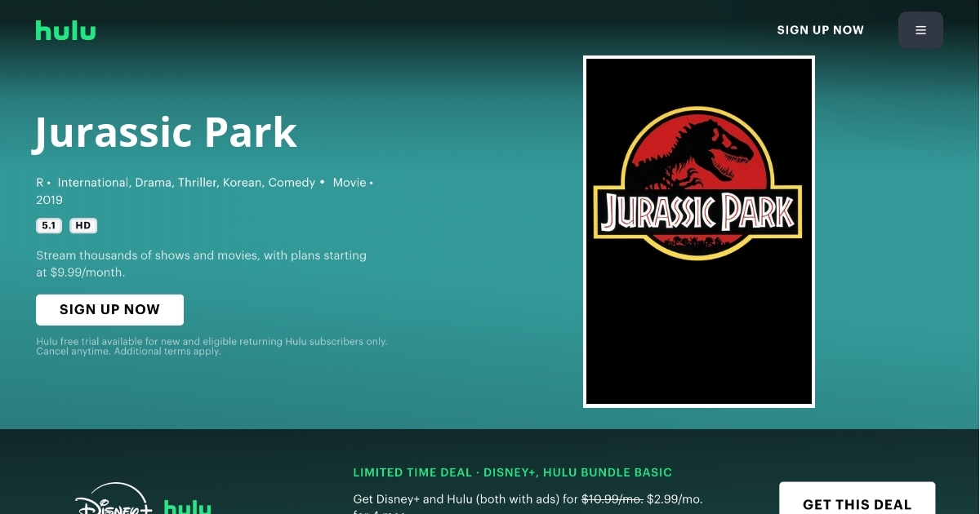Viewport: 980px width, 514px height.
Task: Open the hamburger menu
Action: pos(920,30)
